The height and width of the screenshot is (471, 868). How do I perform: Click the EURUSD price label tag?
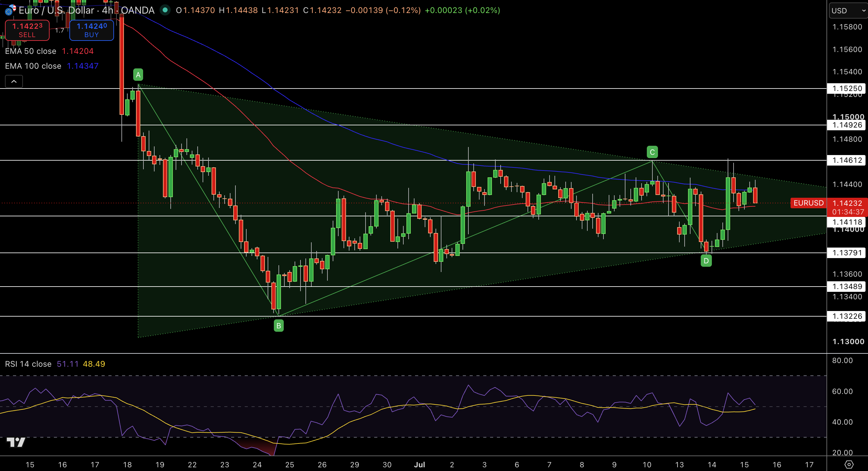[808, 203]
